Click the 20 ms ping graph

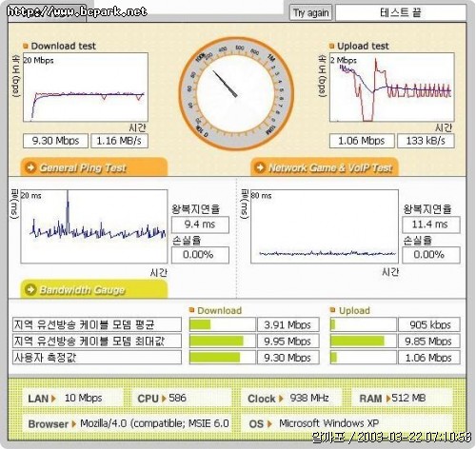(x=94, y=226)
